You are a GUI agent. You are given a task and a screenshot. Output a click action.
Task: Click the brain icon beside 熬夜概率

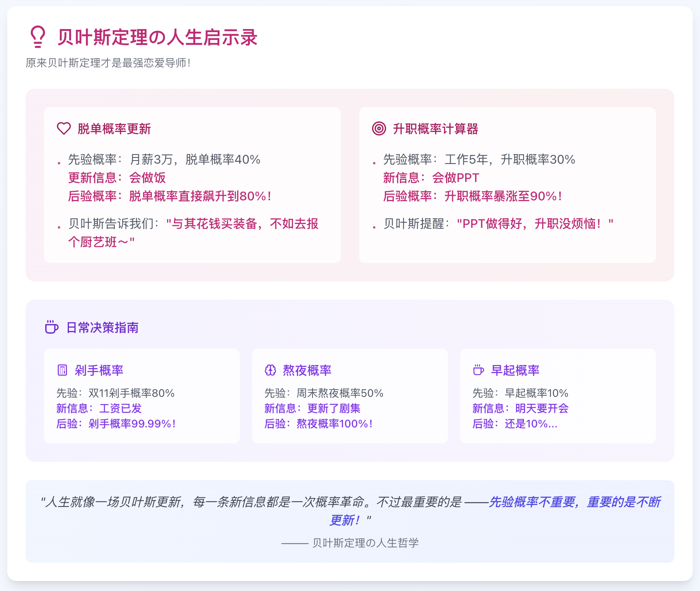coord(270,370)
